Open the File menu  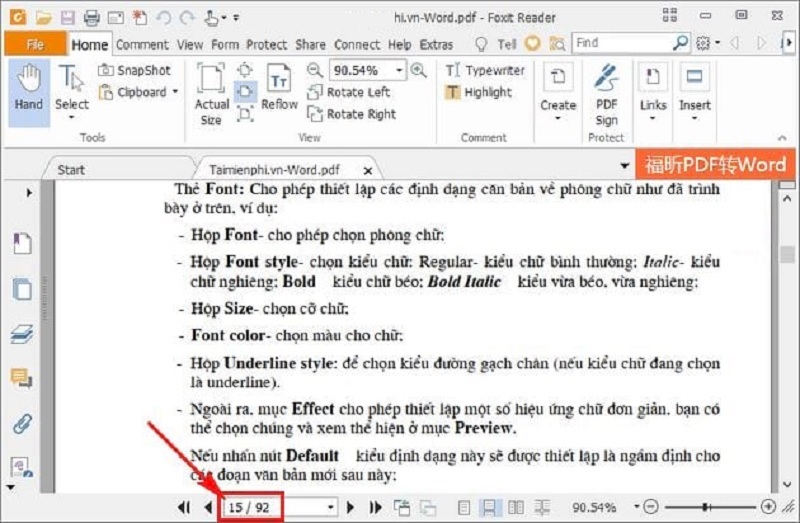(x=35, y=44)
